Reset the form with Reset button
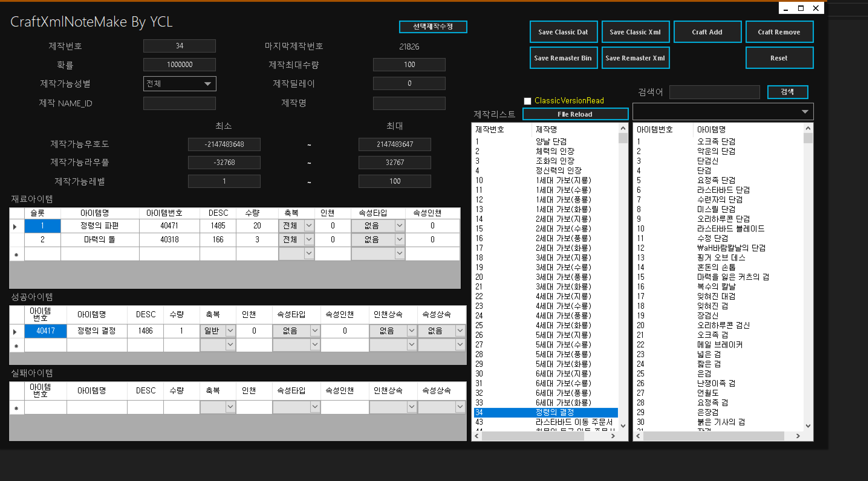This screenshot has height=481, width=868. pyautogui.click(x=779, y=58)
